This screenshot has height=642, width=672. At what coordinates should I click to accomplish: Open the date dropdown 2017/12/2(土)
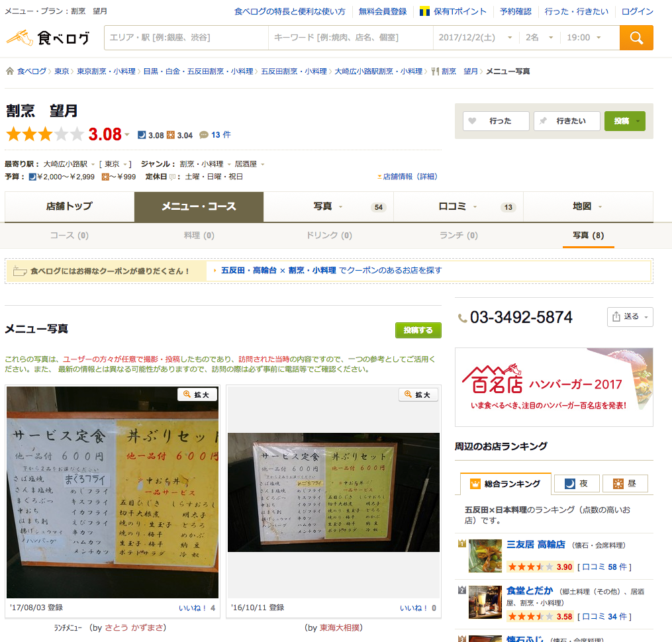(476, 38)
